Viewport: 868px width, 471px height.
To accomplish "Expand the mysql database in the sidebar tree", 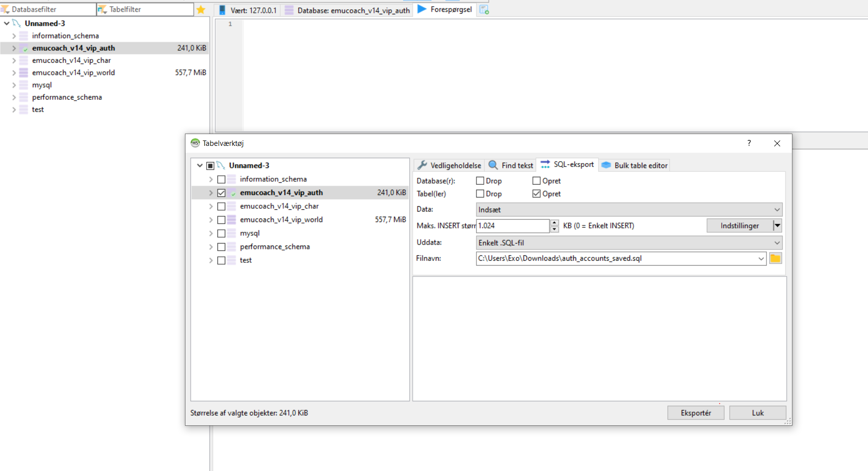I will pyautogui.click(x=14, y=85).
